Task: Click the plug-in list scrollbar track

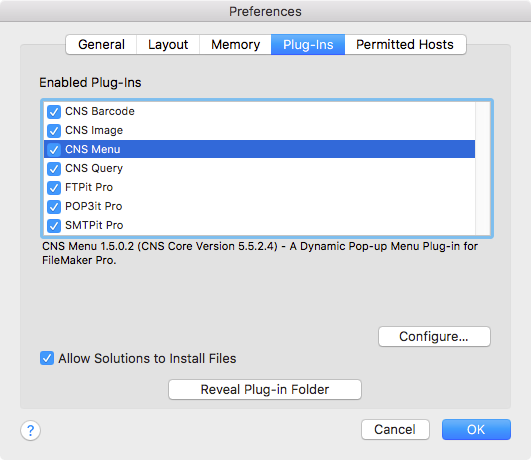Action: point(483,168)
